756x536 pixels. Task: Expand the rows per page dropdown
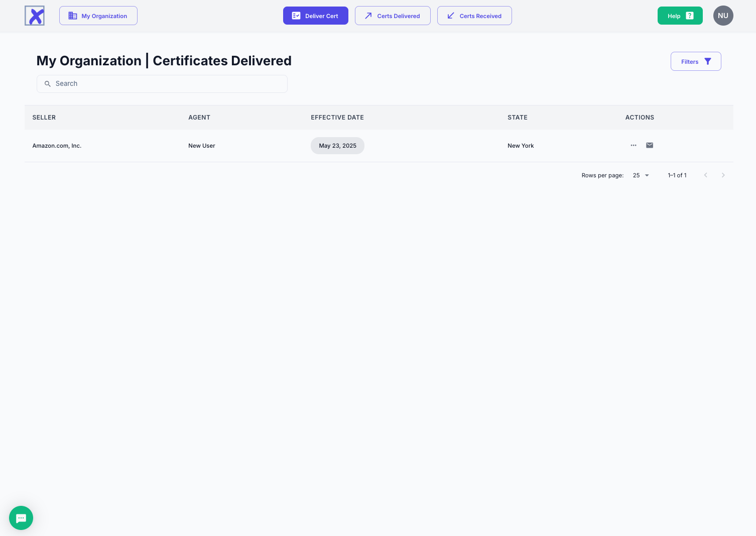[641, 175]
